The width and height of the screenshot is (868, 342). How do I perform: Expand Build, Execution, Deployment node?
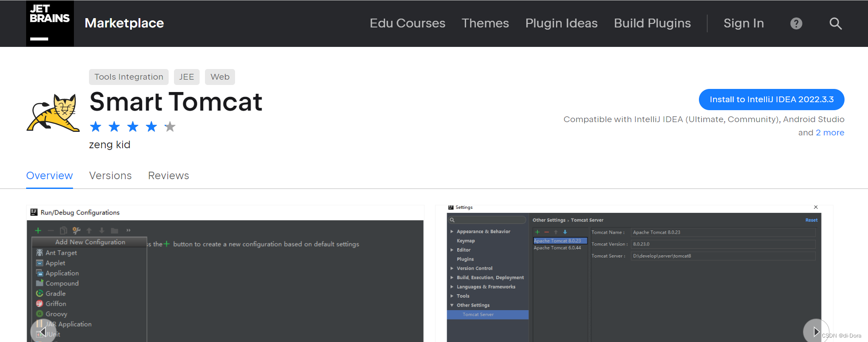pyautogui.click(x=452, y=278)
